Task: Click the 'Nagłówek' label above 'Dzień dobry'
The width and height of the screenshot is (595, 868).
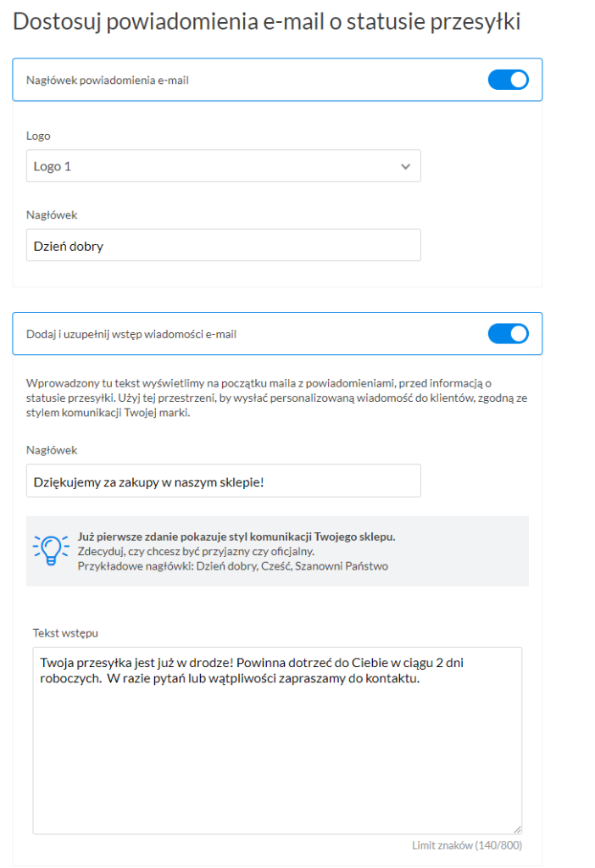Action: point(52,215)
